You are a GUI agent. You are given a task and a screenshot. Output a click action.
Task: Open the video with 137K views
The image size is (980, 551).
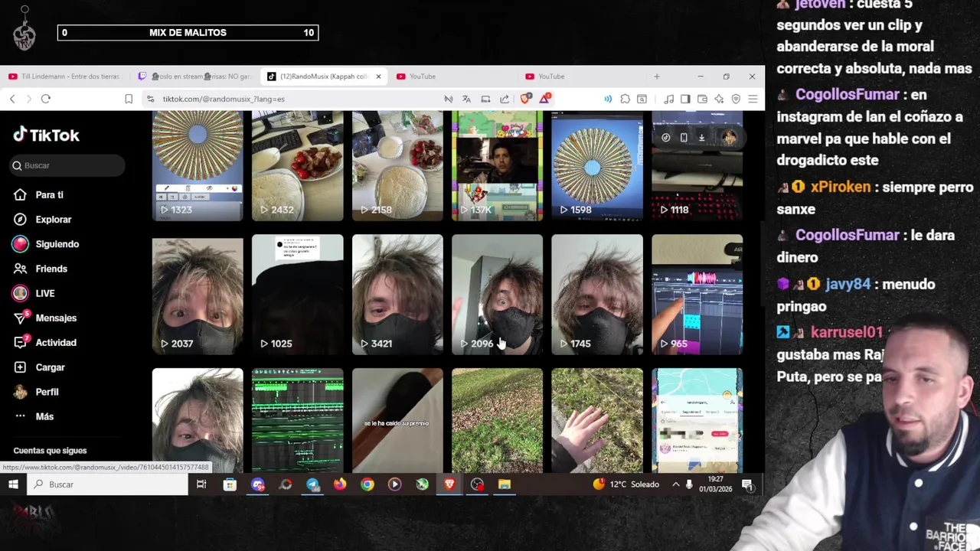[x=497, y=165]
